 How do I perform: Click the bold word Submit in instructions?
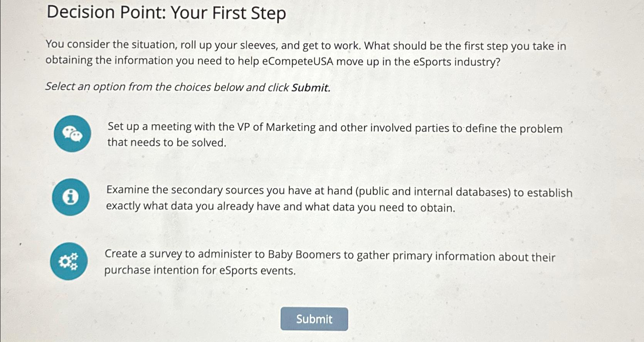(311, 88)
